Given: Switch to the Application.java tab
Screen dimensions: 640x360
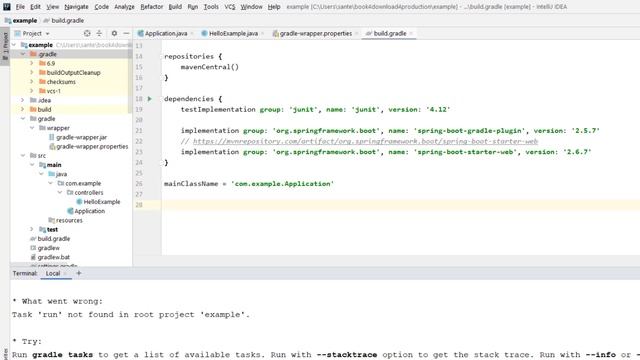Looking at the screenshot, I should (163, 33).
